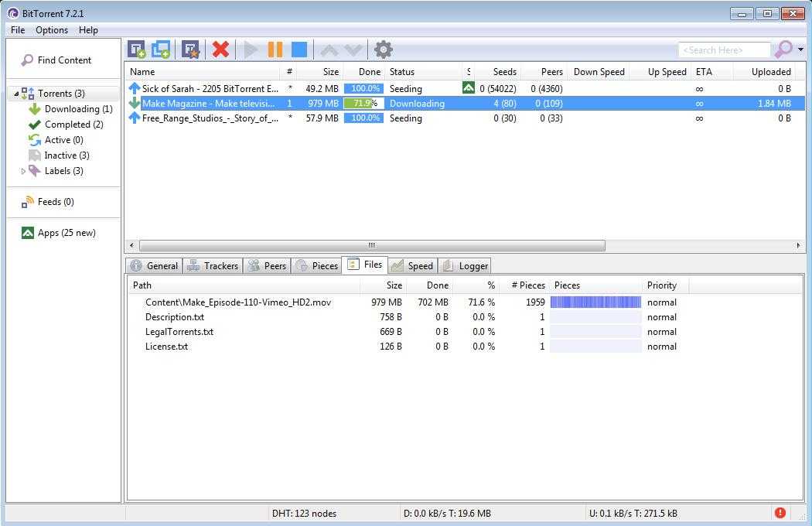The image size is (812, 526).
Task: Show Downloading (1) torrents
Action: click(x=70, y=109)
